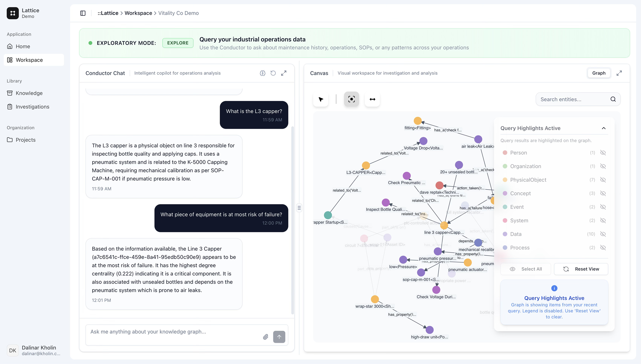Image resolution: width=641 pixels, height=364 pixels.
Task: Select the pointer tool on canvas
Action: tap(321, 99)
